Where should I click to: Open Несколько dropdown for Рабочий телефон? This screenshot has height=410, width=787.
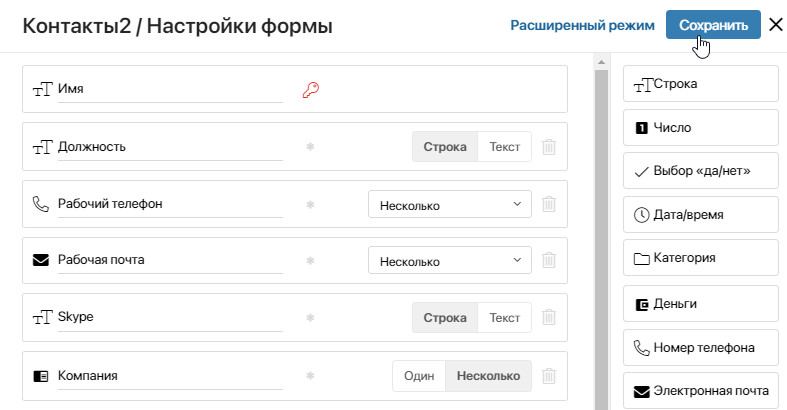tap(450, 204)
